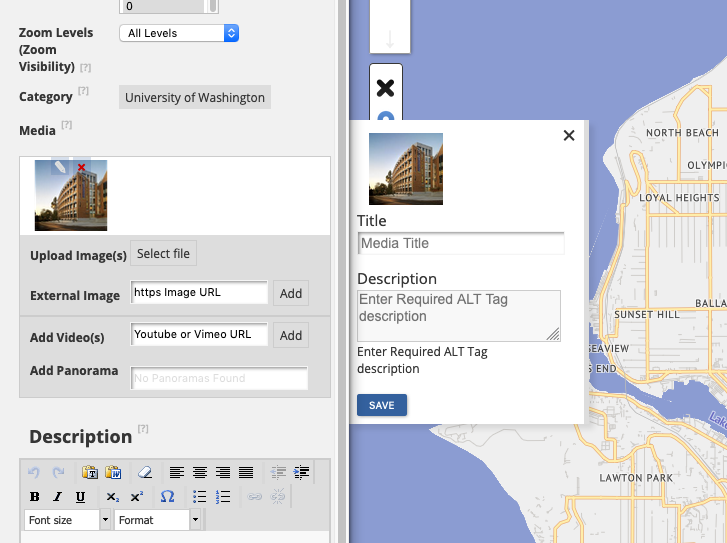Remove image with the red X icon
Viewport: 727px width, 543px height.
(x=82, y=168)
